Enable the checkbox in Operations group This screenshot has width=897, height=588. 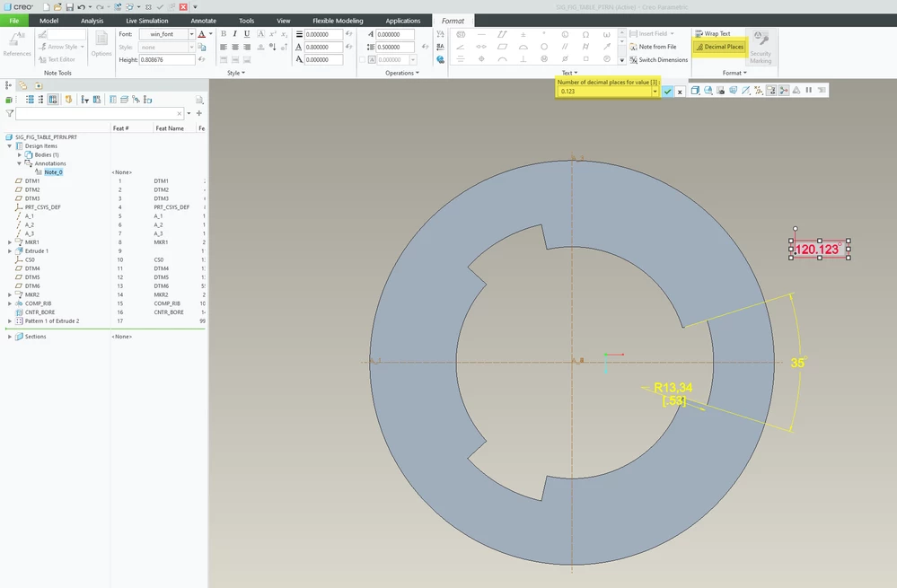(x=362, y=59)
